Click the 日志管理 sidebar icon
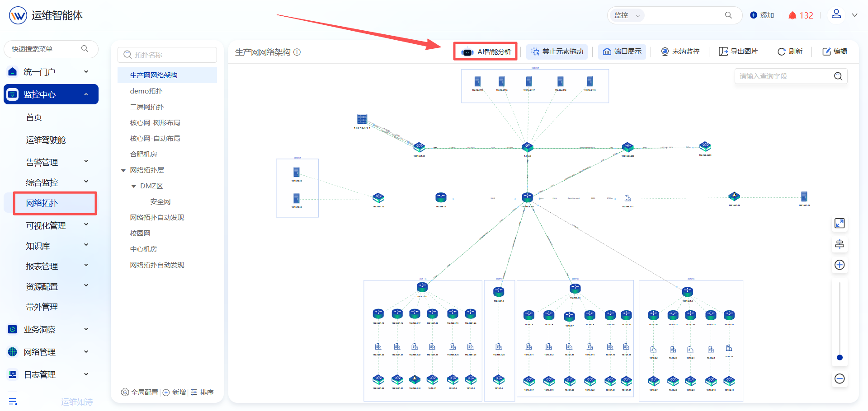Viewport: 868px width, 411px height. click(x=13, y=374)
